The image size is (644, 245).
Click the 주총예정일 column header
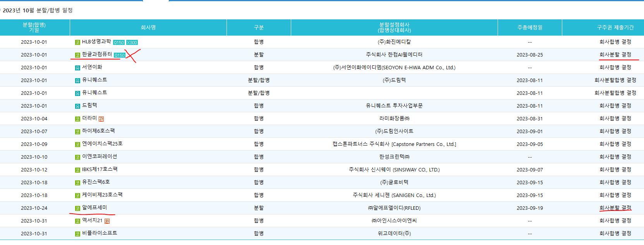[x=530, y=27]
